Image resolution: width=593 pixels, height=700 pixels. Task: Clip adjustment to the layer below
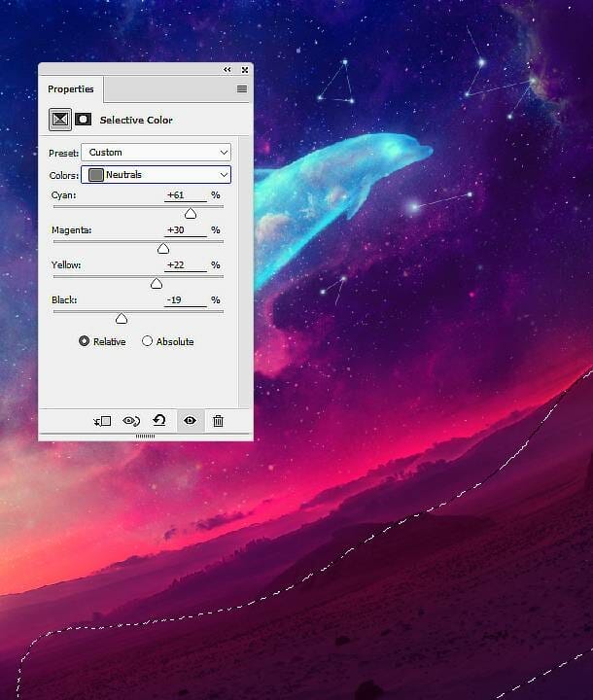102,421
